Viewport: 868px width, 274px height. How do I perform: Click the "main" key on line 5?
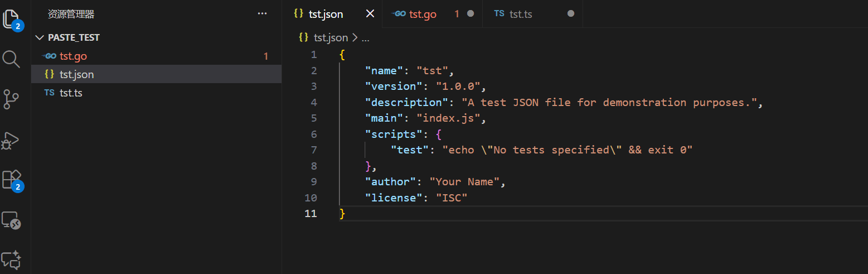click(384, 118)
